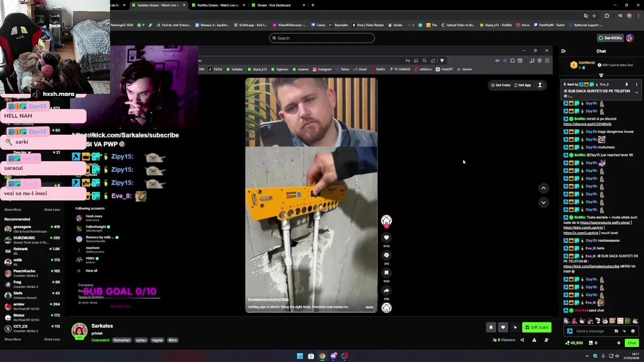Click the user-list icon beside the report icon

pos(546,340)
